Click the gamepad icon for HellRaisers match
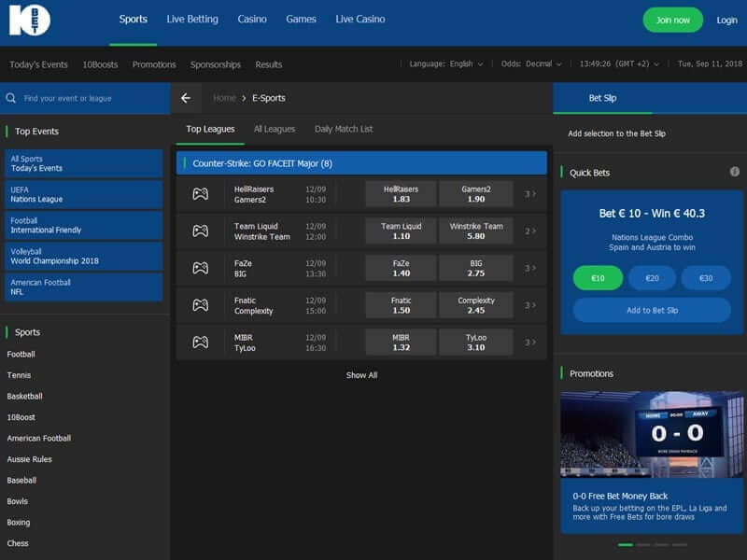Viewport: 747px width, 560px height. pos(200,194)
